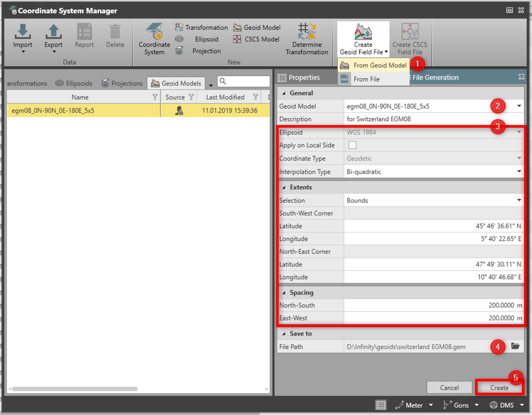This screenshot has width=532, height=415.
Task: Toggle Apply on Local Side checkbox
Action: (x=352, y=145)
